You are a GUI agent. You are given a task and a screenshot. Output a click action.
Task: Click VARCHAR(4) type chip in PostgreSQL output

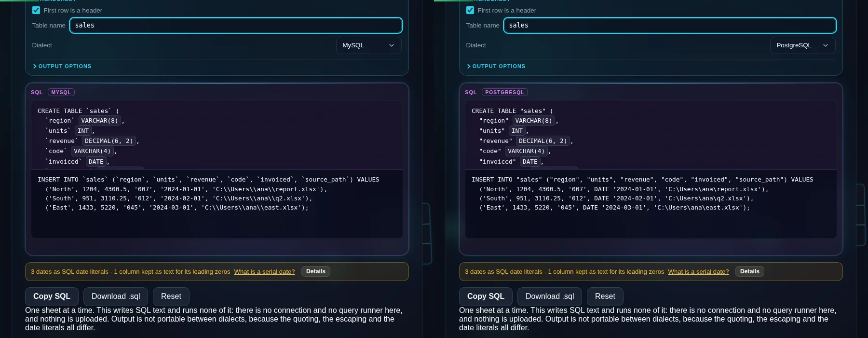526,151
